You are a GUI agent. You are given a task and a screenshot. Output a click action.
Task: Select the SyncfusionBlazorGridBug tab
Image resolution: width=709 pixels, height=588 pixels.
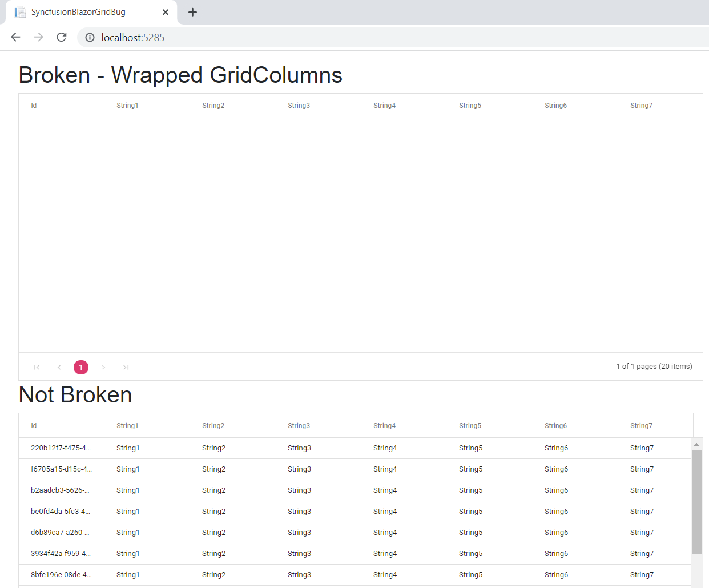(78, 12)
